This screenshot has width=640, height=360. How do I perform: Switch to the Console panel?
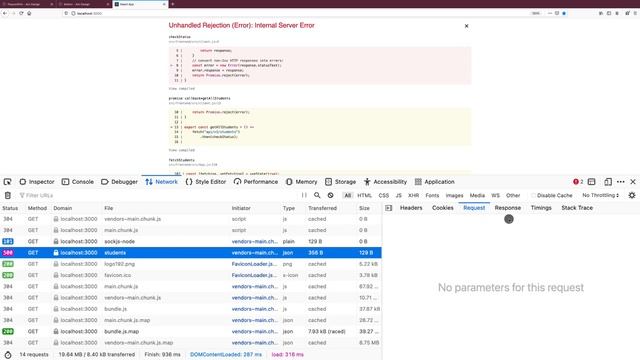click(78, 182)
